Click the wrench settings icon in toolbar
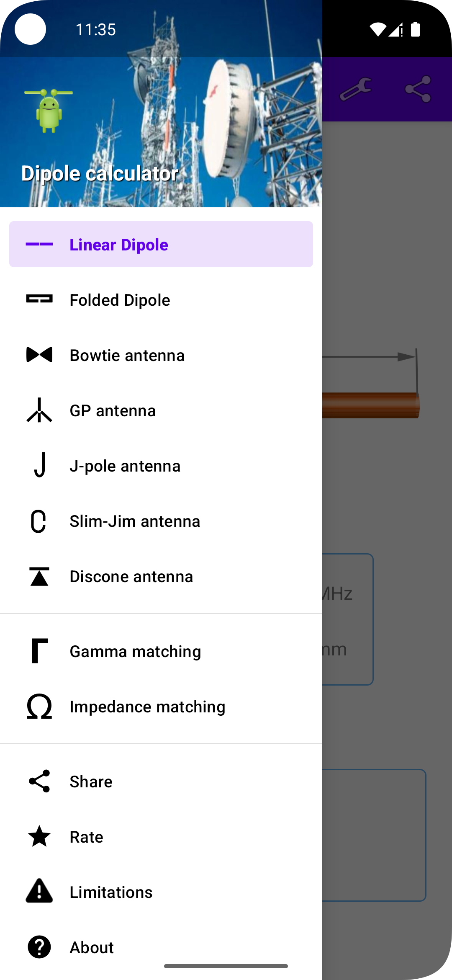The height and width of the screenshot is (980, 452). click(x=356, y=89)
